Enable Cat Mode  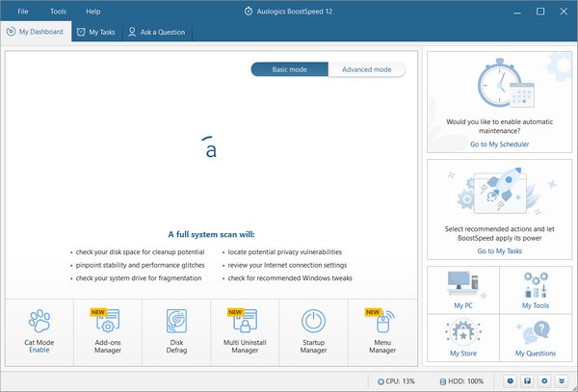[39, 351]
